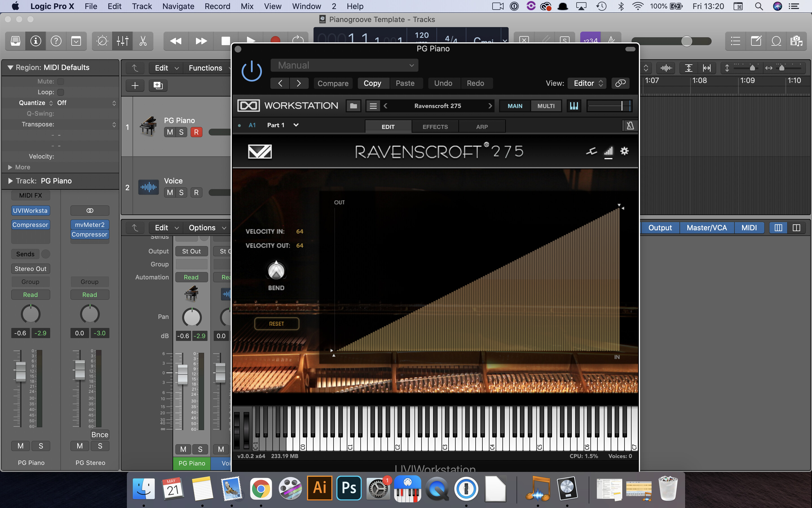Image resolution: width=812 pixels, height=508 pixels.
Task: Tick the Loop checkbox in Region inspector
Action: pos(61,92)
